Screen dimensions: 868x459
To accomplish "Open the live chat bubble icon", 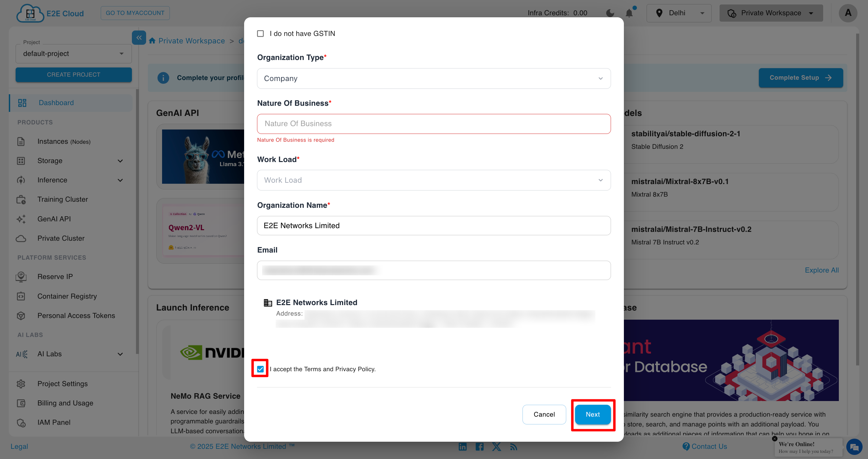I will [854, 447].
